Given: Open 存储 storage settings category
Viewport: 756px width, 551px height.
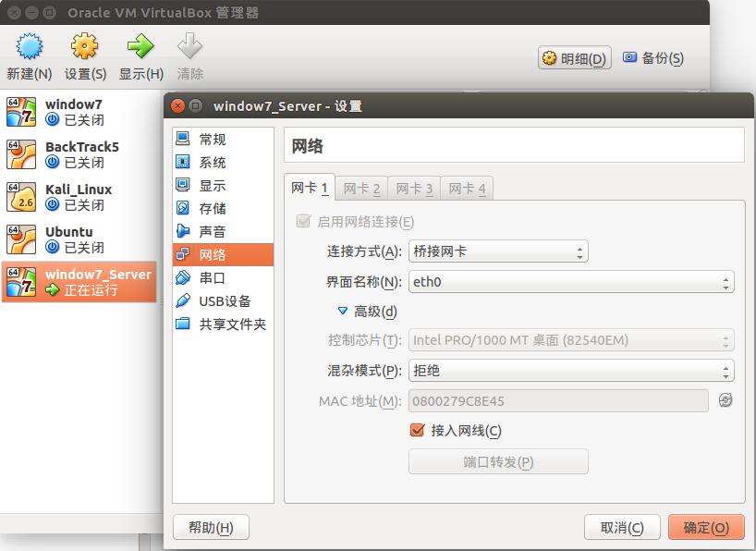Looking at the screenshot, I should pyautogui.click(x=223, y=208).
